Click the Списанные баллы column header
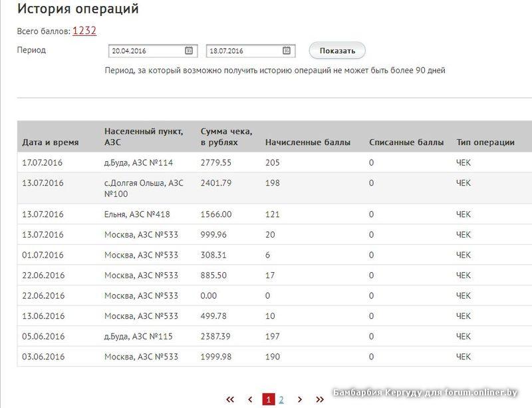 pos(406,142)
